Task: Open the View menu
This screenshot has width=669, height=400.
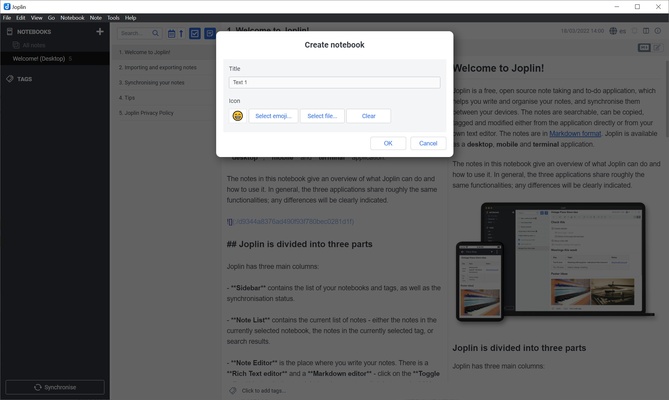Action: pyautogui.click(x=37, y=18)
